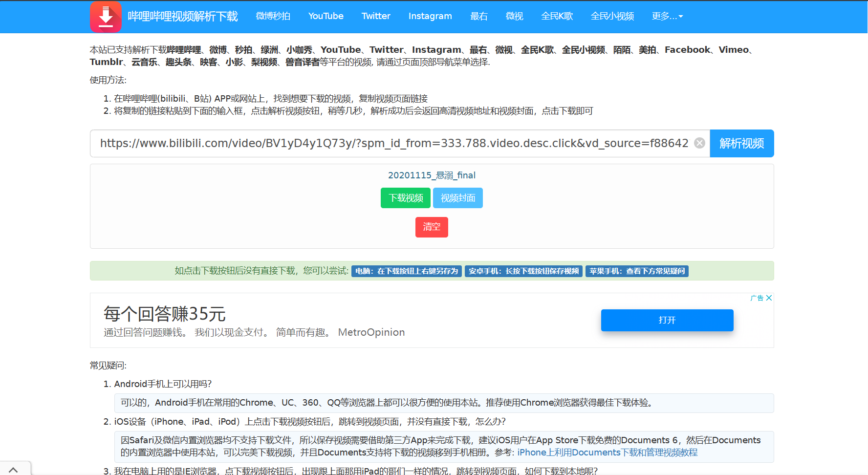The height and width of the screenshot is (475, 868).
Task: Click the MetroOpinion ad description text
Action: 254,332
